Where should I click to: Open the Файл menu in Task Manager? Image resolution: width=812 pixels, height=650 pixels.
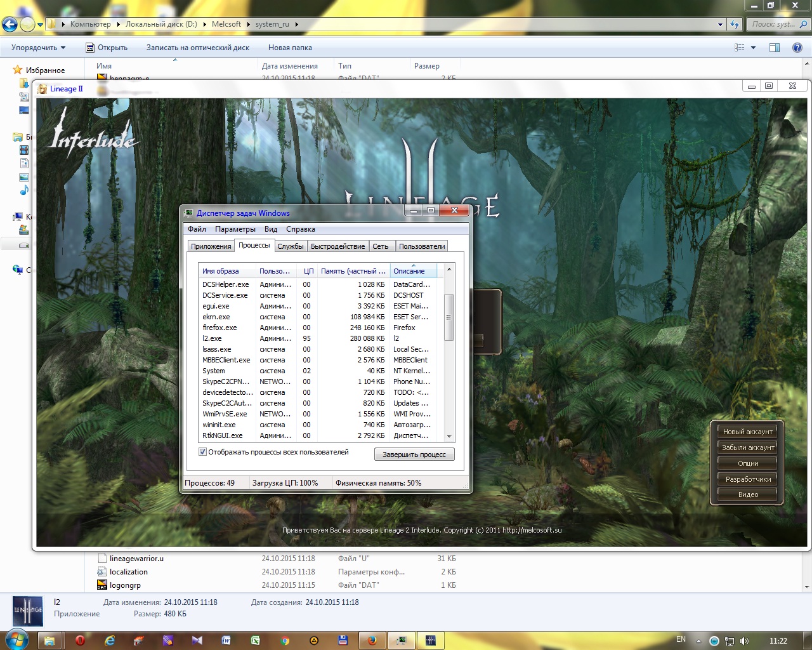[x=197, y=229]
